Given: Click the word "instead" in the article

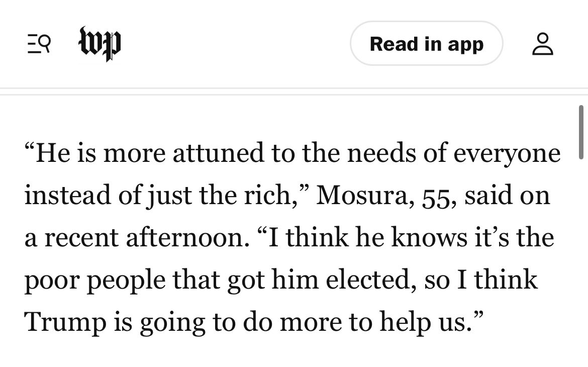Looking at the screenshot, I should 67,196.
